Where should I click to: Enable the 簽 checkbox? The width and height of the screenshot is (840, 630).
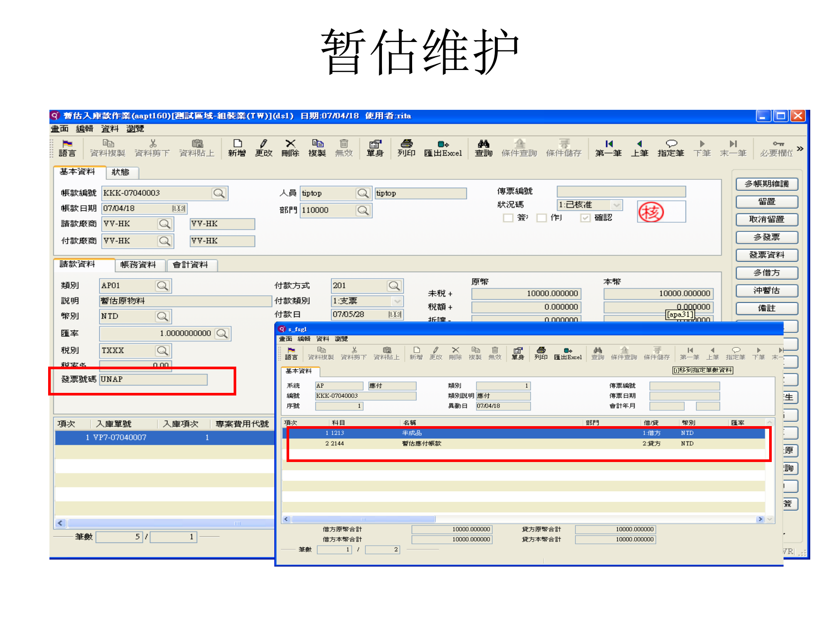click(508, 218)
